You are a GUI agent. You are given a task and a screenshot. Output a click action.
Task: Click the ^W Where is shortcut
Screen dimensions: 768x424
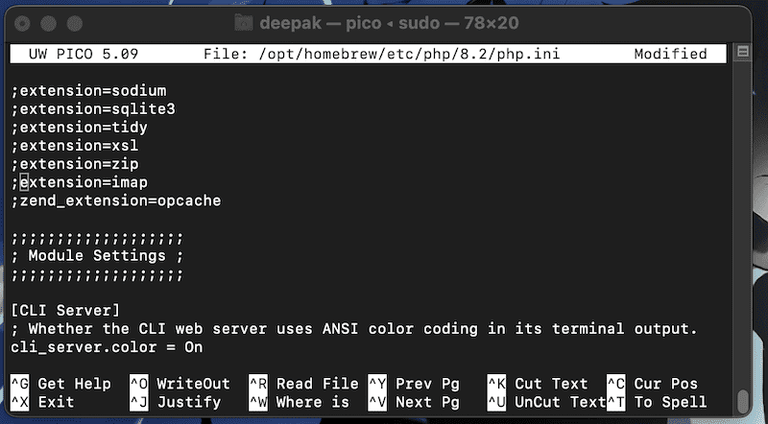(x=299, y=402)
